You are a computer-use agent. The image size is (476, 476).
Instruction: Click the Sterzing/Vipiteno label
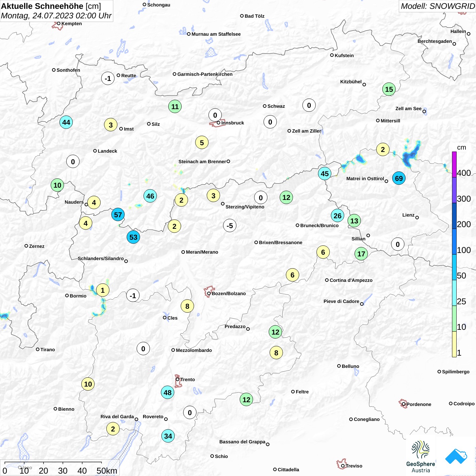tap(245, 207)
